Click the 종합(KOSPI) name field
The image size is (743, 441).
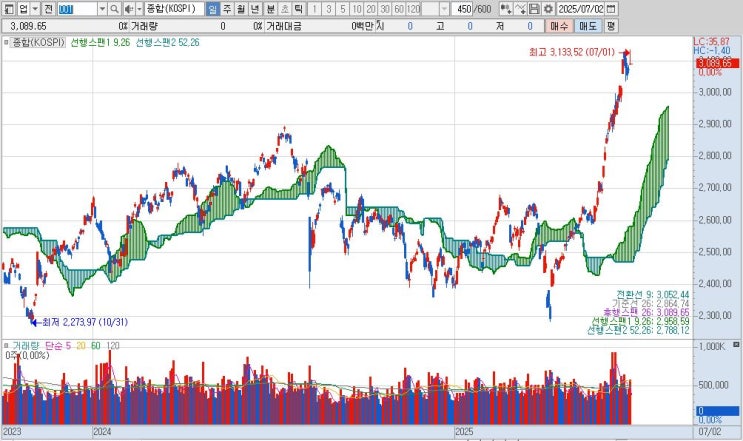(174, 9)
